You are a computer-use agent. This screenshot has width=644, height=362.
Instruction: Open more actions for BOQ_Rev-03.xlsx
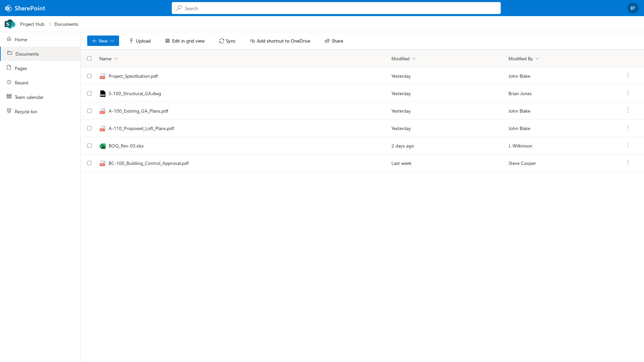pos(628,145)
